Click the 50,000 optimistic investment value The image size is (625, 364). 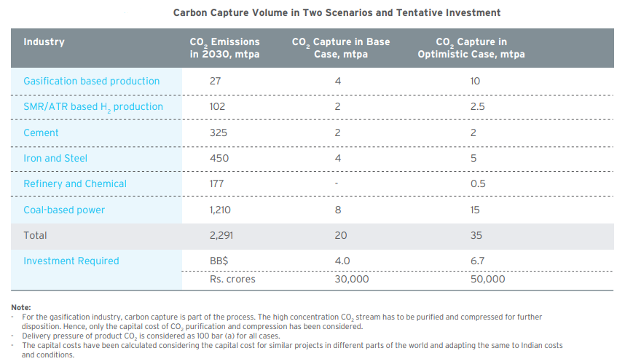(487, 279)
